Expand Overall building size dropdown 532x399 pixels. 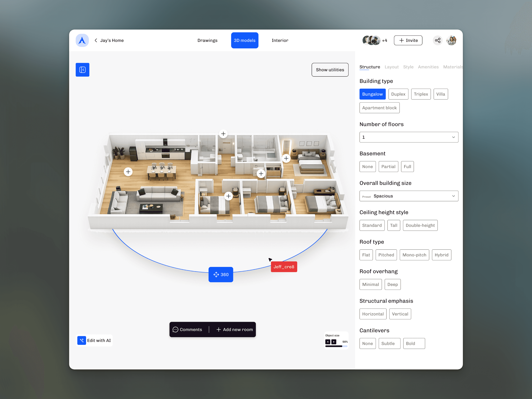(x=409, y=196)
